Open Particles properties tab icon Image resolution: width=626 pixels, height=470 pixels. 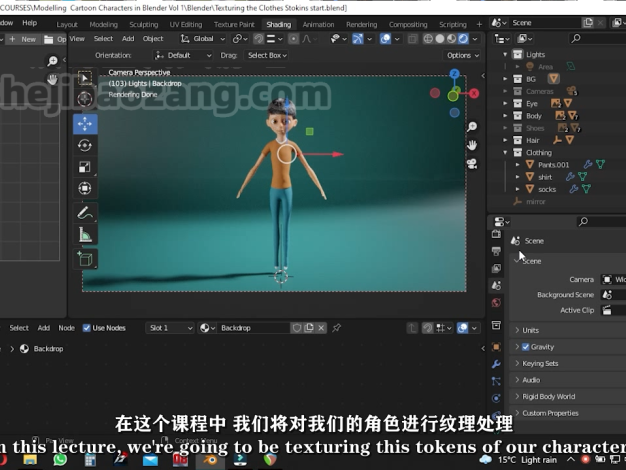point(496,381)
